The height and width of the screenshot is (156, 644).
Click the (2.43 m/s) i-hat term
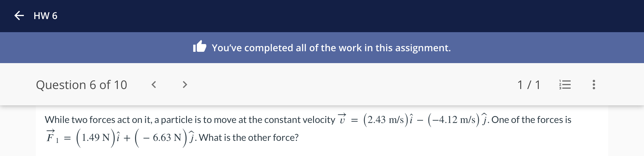pyautogui.click(x=388, y=119)
